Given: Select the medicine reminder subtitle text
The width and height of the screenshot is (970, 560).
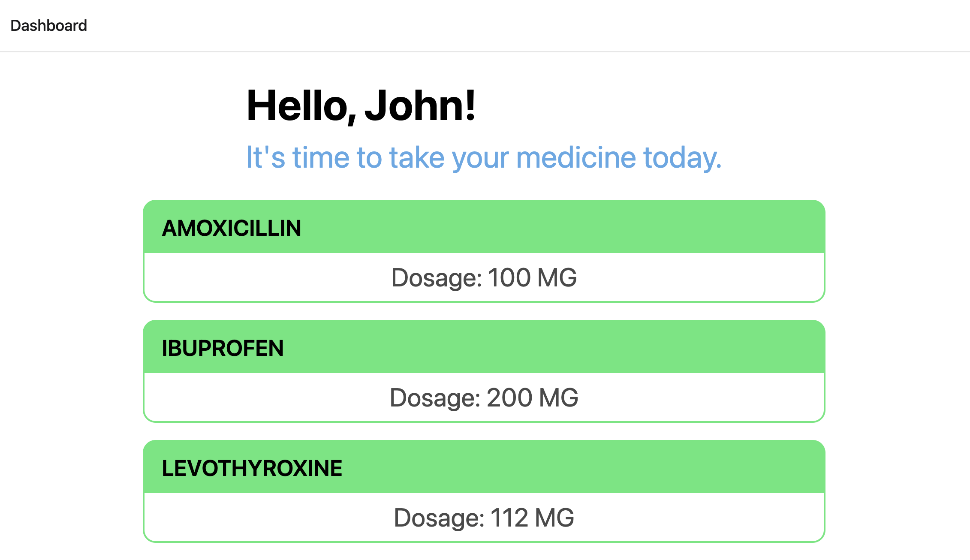Looking at the screenshot, I should coord(485,157).
